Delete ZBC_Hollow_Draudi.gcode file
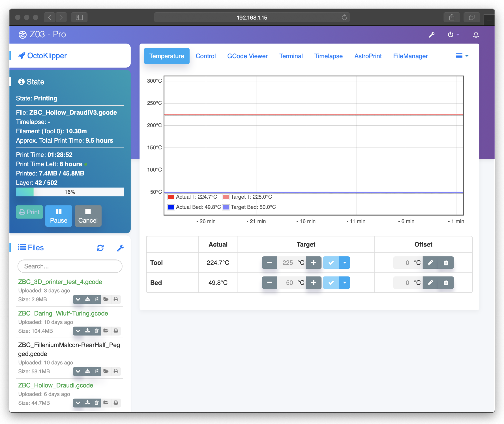The width and height of the screenshot is (504, 424). [x=97, y=403]
